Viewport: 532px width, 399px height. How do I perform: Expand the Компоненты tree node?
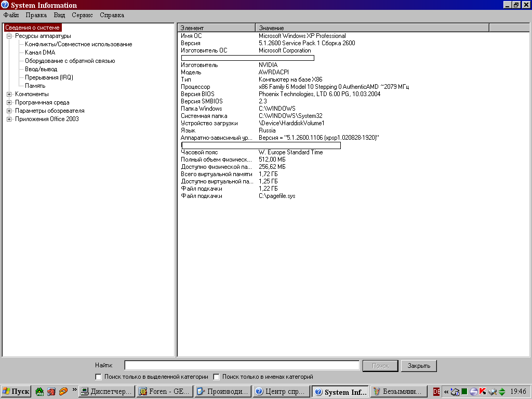point(9,94)
